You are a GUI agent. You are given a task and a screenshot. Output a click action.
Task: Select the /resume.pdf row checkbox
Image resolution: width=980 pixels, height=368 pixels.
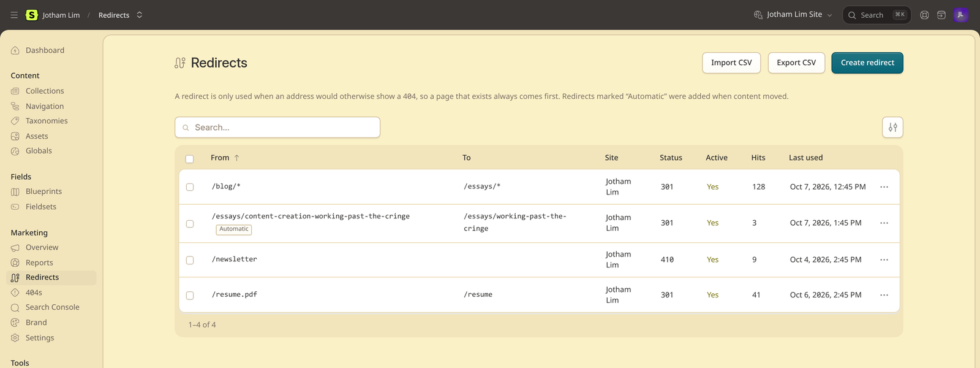pyautogui.click(x=190, y=296)
